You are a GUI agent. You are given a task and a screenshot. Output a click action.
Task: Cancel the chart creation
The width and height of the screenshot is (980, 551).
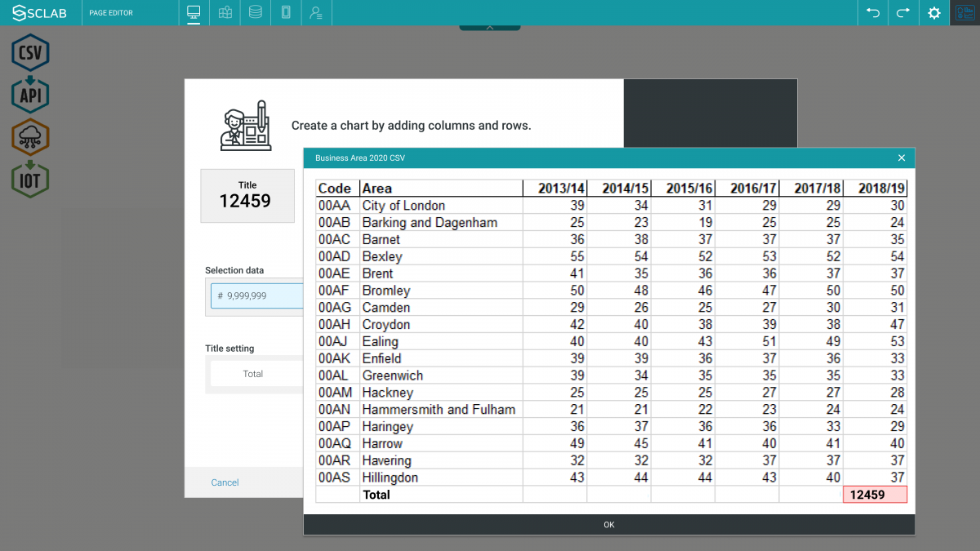coord(225,482)
